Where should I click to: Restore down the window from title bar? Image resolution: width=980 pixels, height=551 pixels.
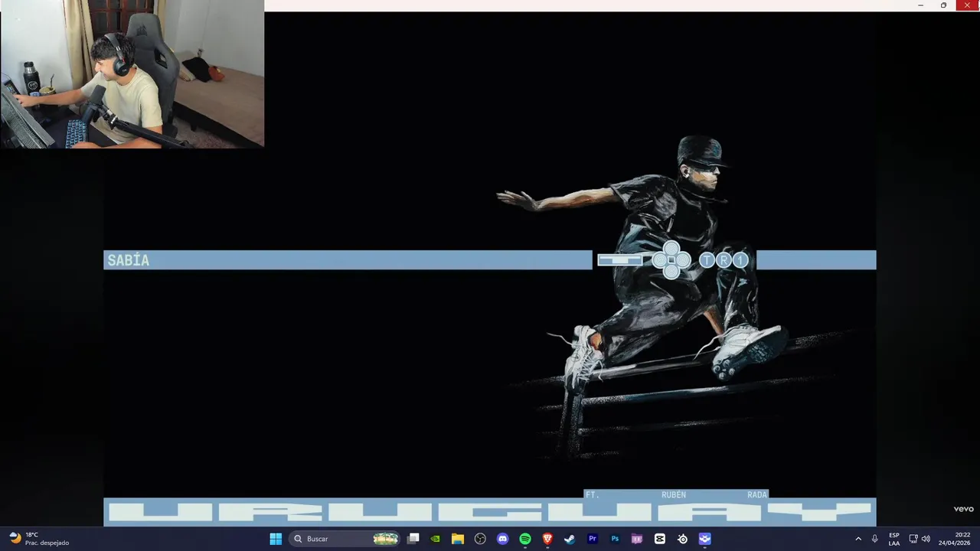pos(943,5)
